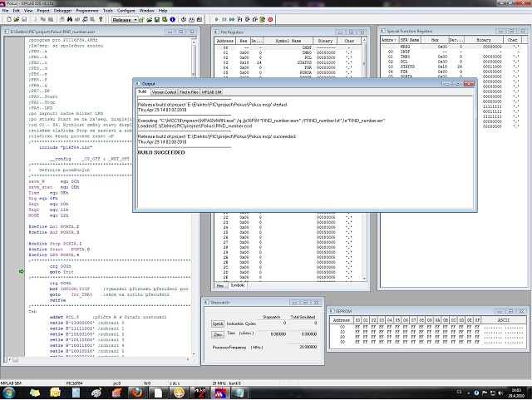532x400 pixels.
Task: Click the Step Over debugger icon
Action: coord(247,19)
